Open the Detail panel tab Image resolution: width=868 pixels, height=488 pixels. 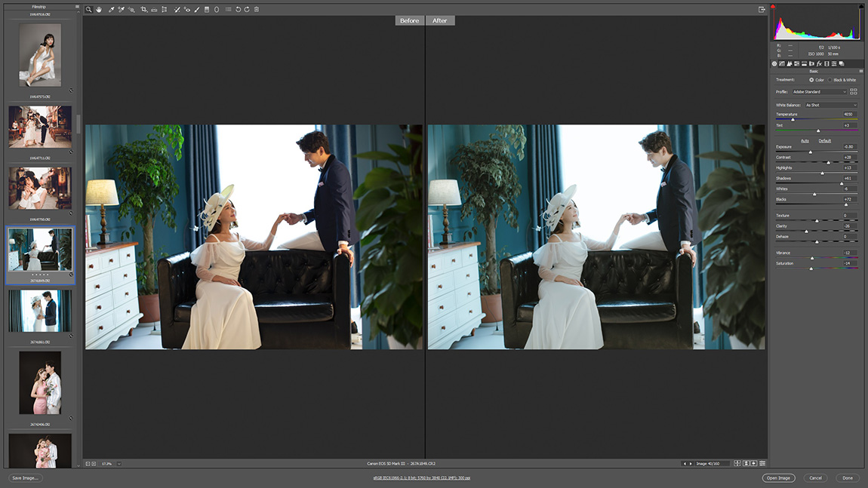(x=790, y=63)
